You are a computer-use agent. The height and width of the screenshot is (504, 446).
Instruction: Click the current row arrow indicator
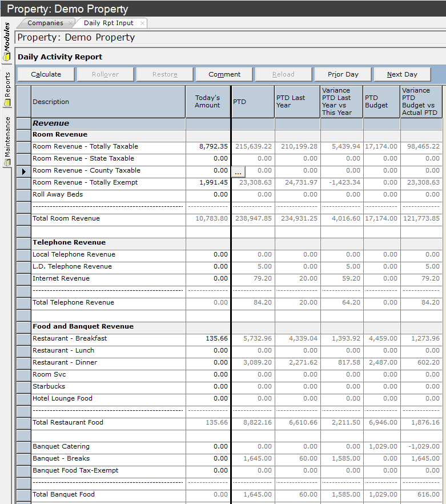tap(23, 171)
